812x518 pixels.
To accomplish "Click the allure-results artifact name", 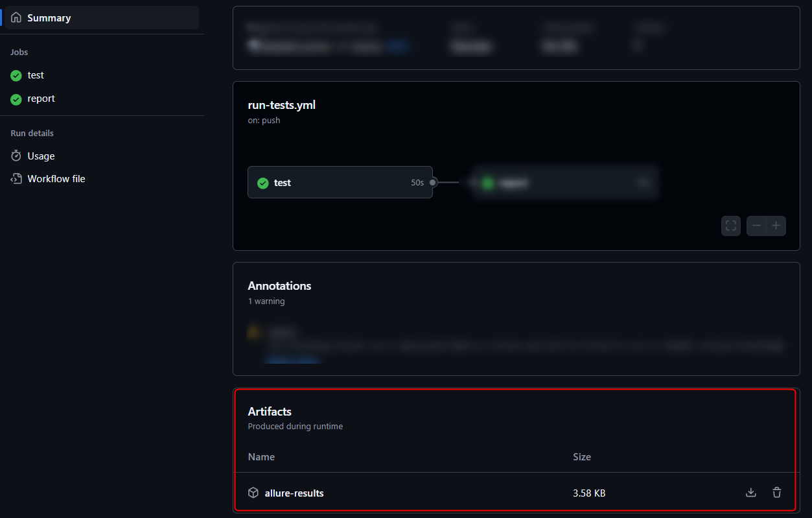I will click(294, 493).
